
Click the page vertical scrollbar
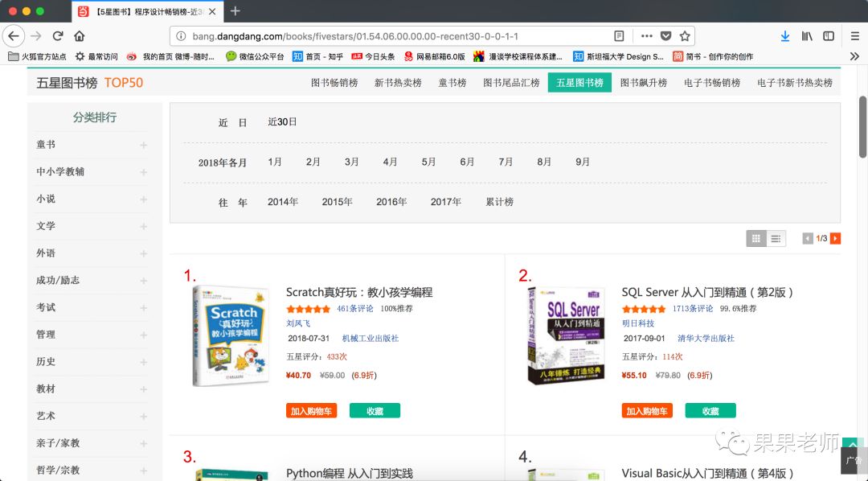(862, 127)
